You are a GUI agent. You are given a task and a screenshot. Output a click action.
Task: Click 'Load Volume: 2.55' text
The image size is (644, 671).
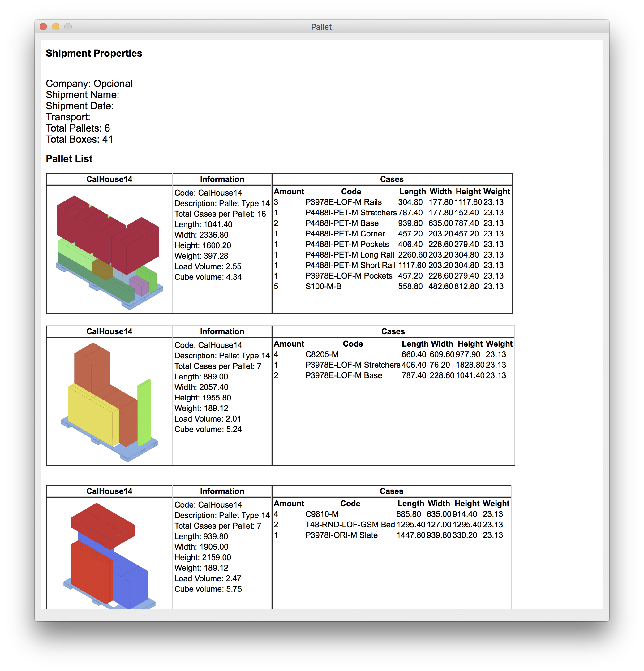pyautogui.click(x=208, y=266)
